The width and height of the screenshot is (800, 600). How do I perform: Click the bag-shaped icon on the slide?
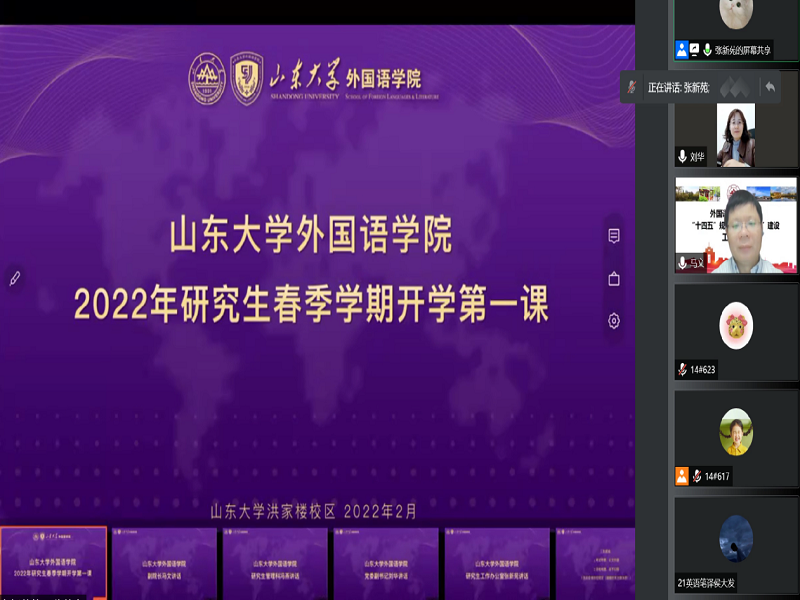tap(614, 279)
